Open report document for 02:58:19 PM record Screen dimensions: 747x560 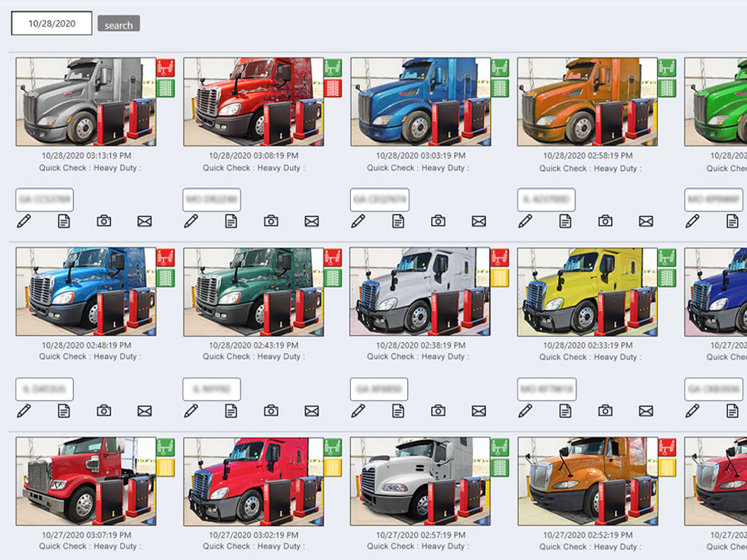[565, 221]
